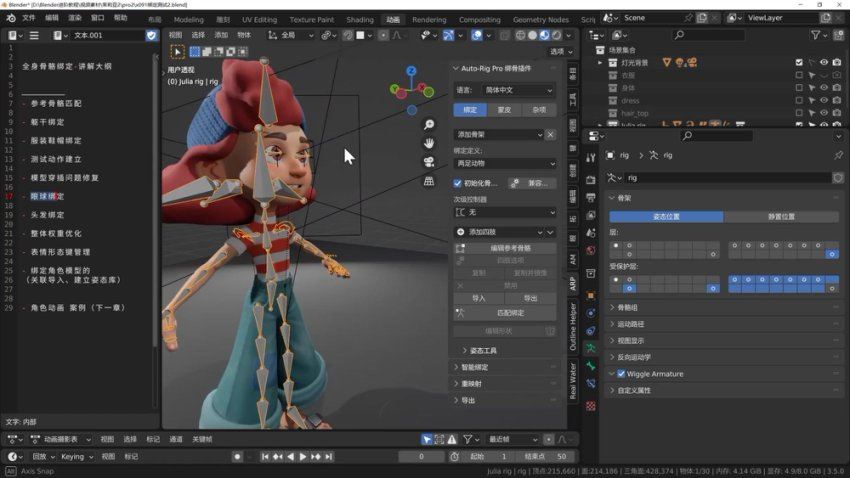The height and width of the screenshot is (478, 850).
Task: Jump to the last frame in timeline
Action: pos(329,457)
